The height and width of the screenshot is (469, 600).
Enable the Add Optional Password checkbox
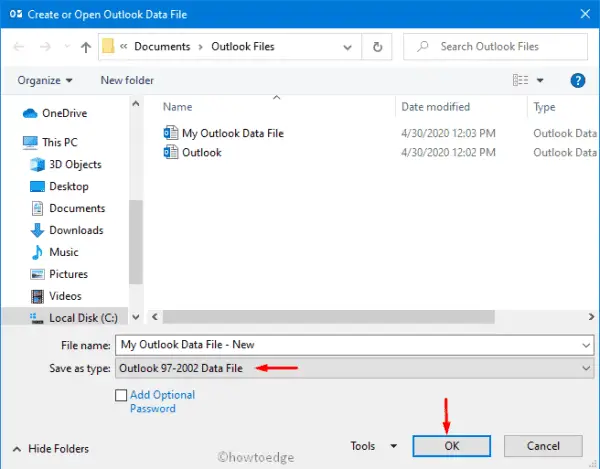[x=122, y=396]
